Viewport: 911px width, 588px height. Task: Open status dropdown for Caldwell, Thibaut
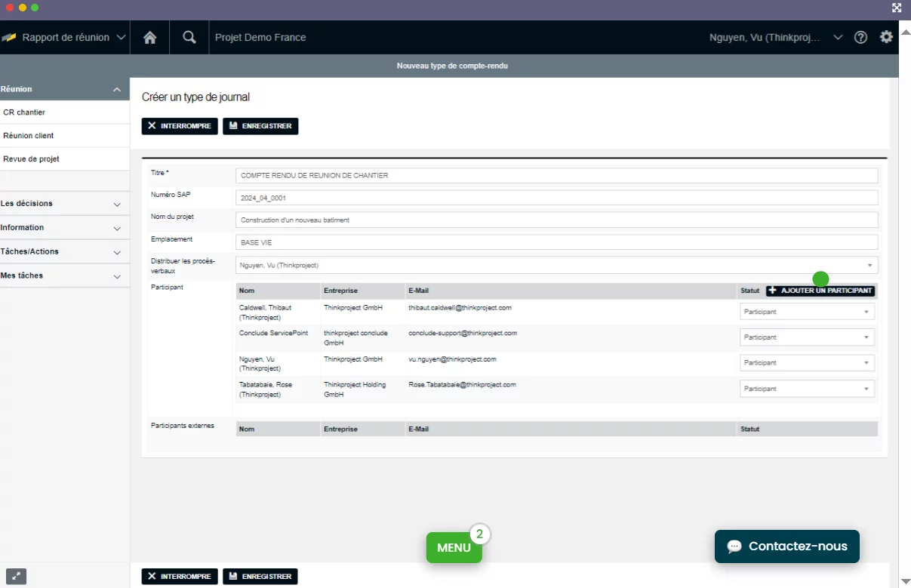pos(807,312)
